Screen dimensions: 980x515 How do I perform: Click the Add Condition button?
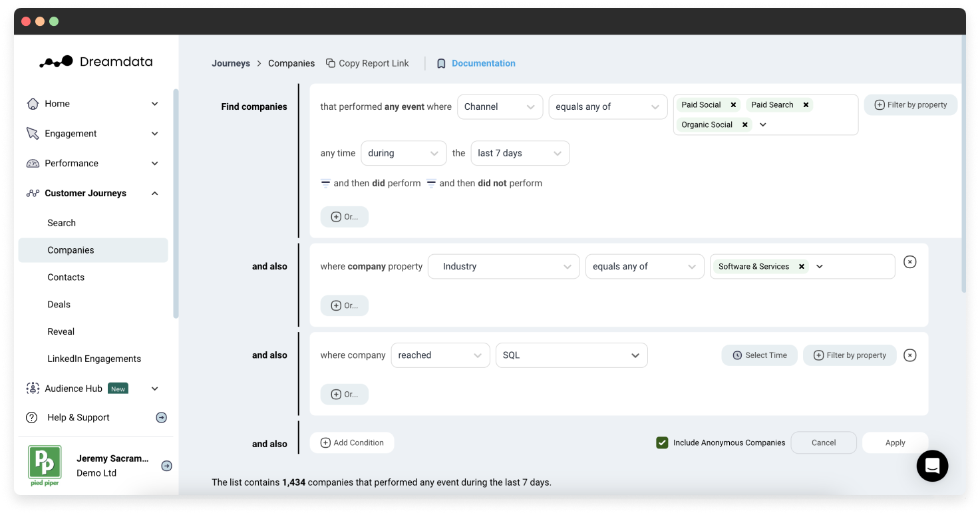352,442
